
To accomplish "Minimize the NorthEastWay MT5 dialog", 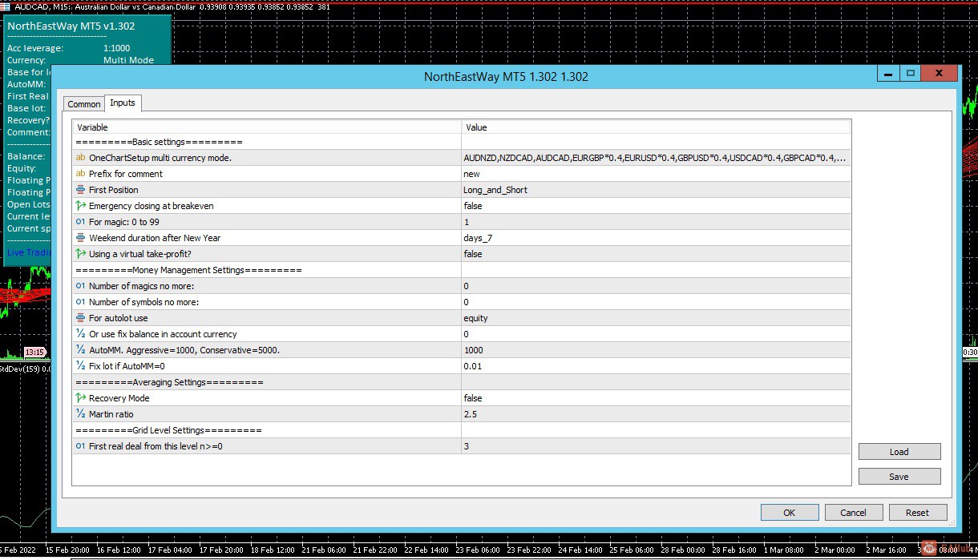I will tap(888, 74).
